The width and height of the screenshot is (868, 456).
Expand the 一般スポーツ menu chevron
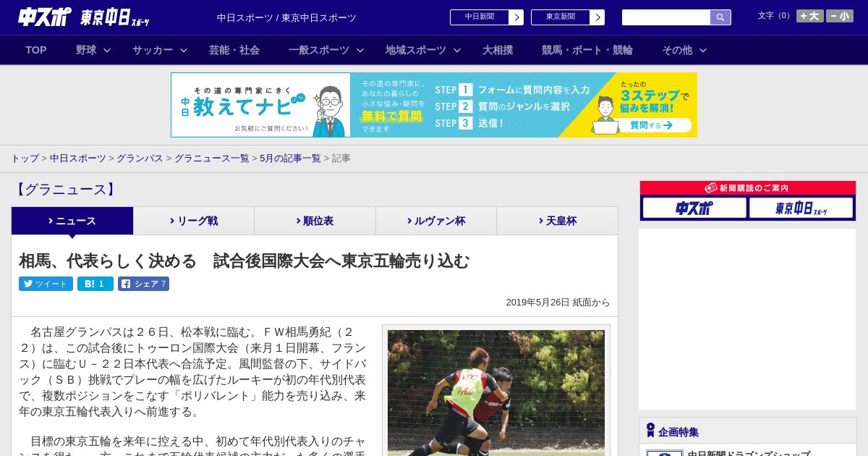pos(360,51)
